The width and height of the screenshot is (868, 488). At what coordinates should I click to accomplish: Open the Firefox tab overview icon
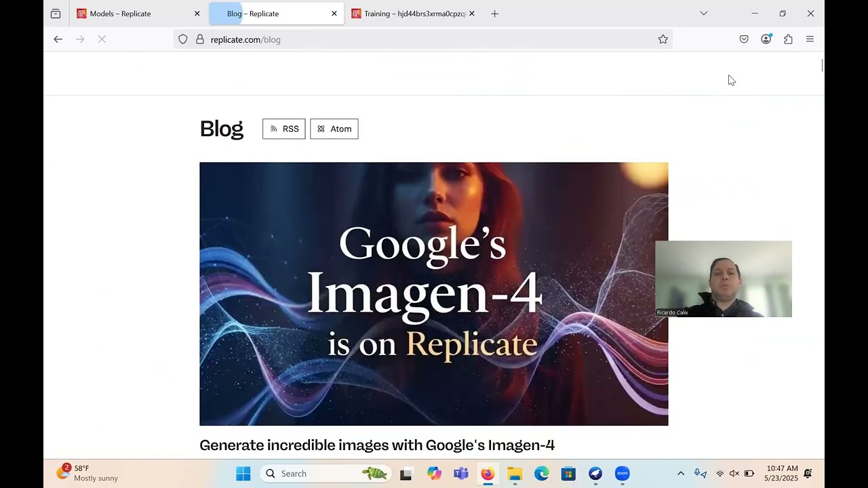(56, 14)
